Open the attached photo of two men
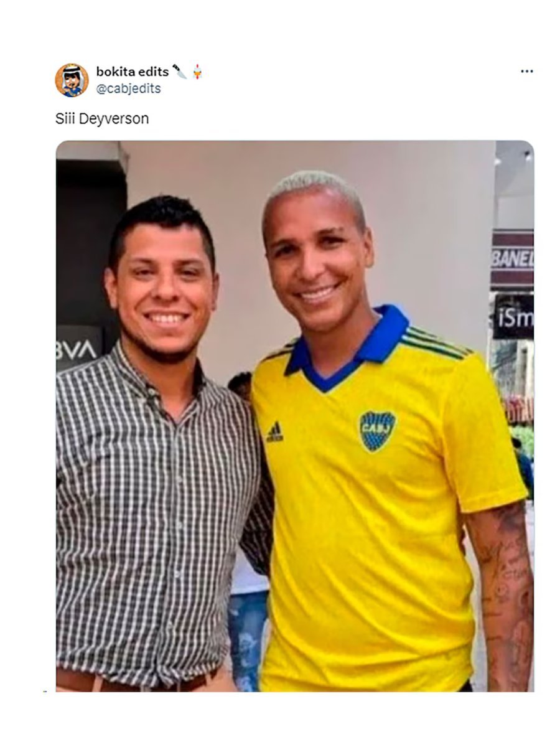This screenshot has height=747, width=560. (x=295, y=416)
